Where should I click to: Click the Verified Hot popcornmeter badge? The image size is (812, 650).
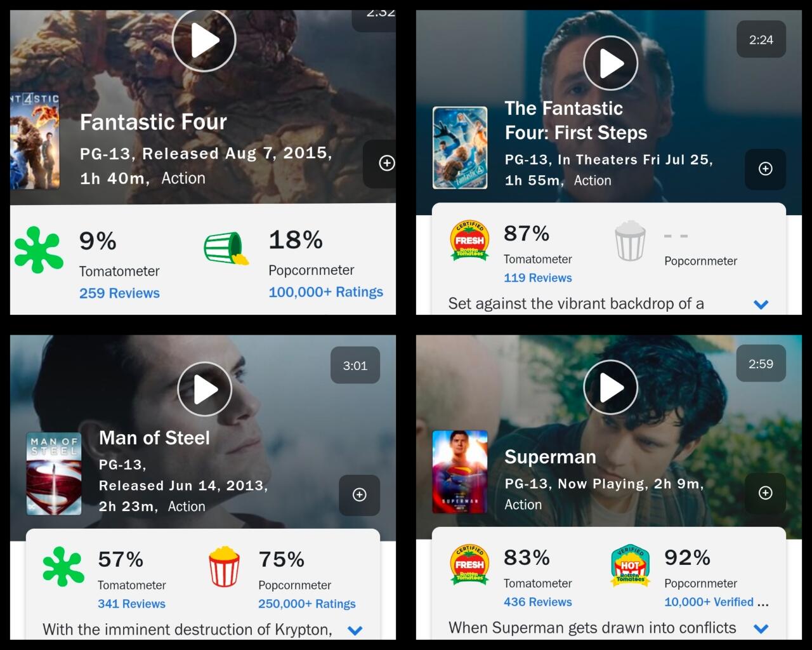click(630, 565)
